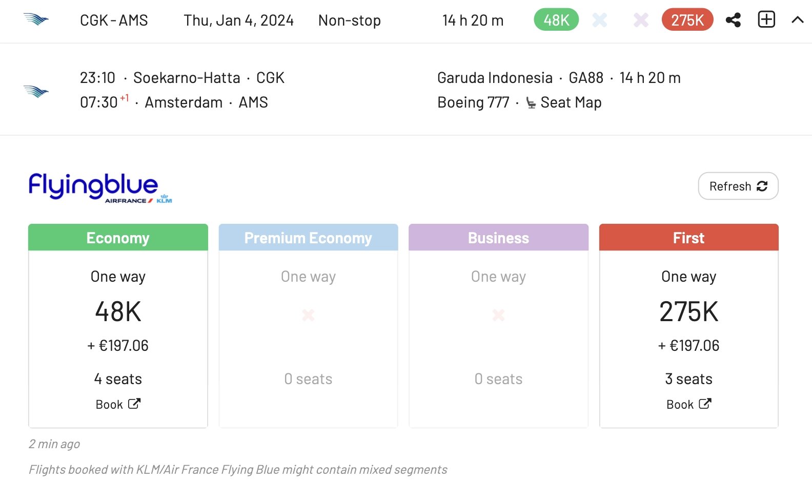This screenshot has width=812, height=504.
Task: Click the Boeing 777 aircraft text
Action: click(x=473, y=102)
